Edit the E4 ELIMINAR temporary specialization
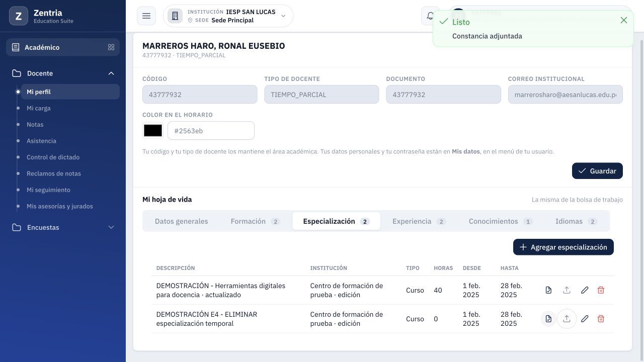 tap(585, 319)
